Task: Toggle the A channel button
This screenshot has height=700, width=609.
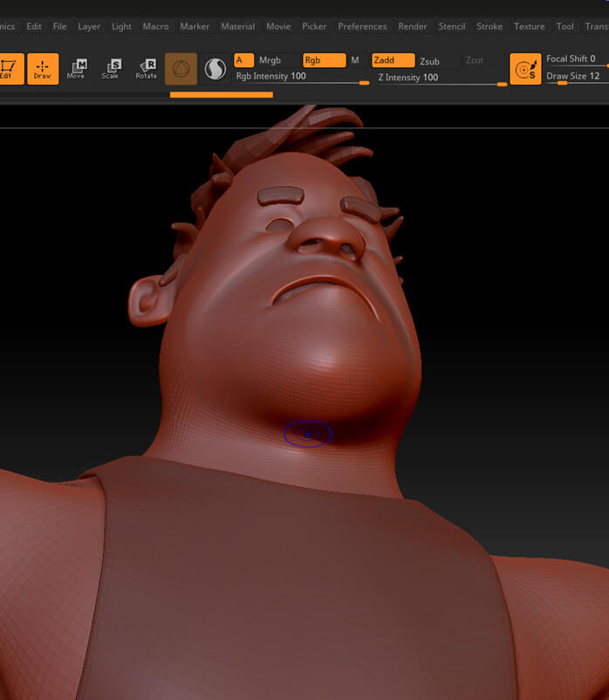Action: 243,60
